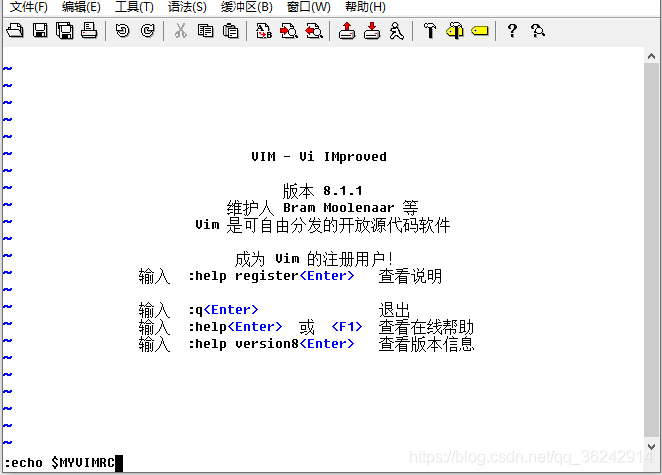Click the Jump to tag yellow icon
This screenshot has height=475, width=662.
pos(480,31)
